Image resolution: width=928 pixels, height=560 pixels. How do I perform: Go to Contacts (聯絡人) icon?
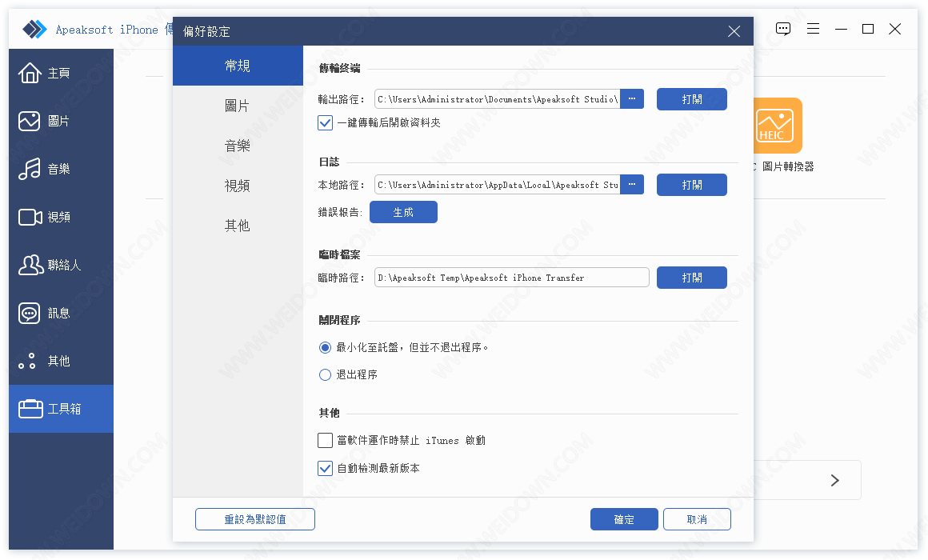[x=30, y=265]
